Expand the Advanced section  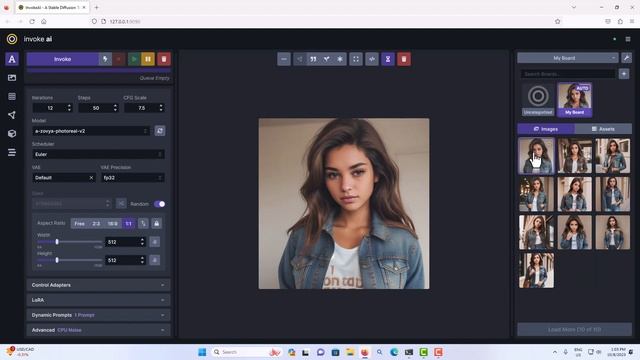click(x=98, y=330)
